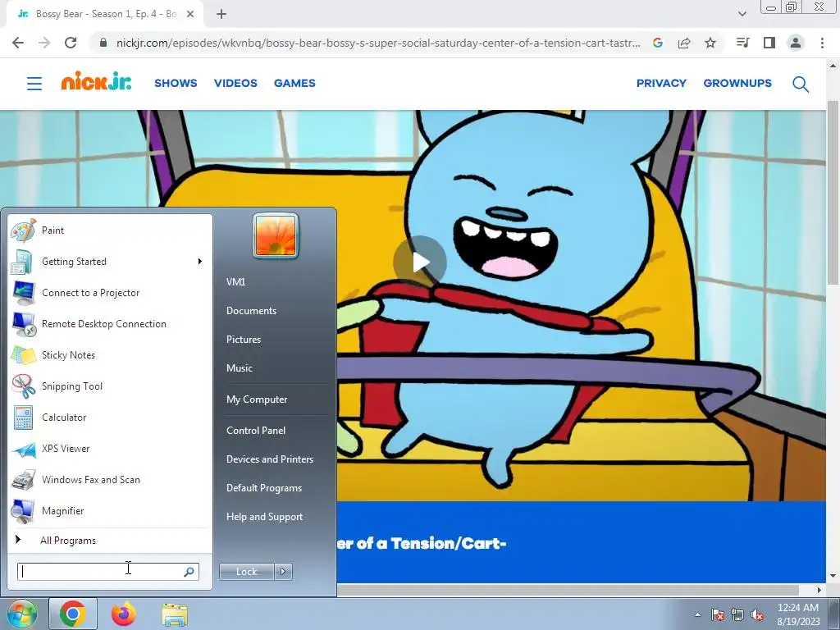This screenshot has height=630, width=840.
Task: Click the Google icon in address bar
Action: click(x=658, y=43)
